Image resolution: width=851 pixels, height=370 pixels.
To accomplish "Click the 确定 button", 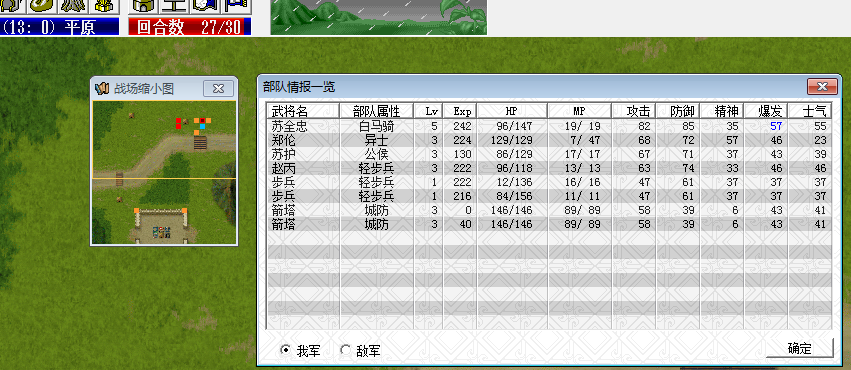I will coord(799,348).
